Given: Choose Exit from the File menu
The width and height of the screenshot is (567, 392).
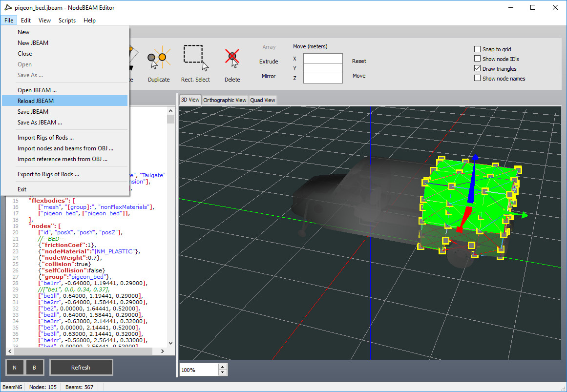Looking at the screenshot, I should (x=65, y=189).
